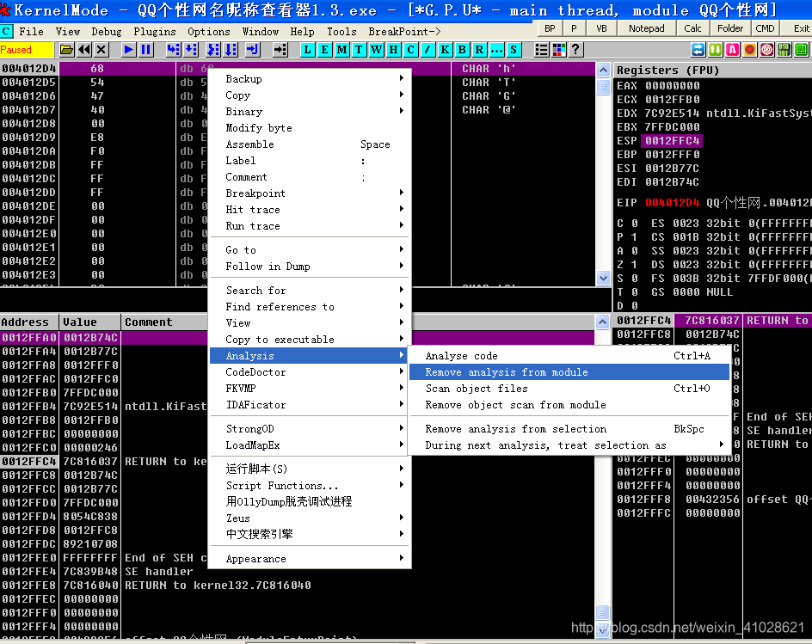Screen dimensions: 812x644
Task: Open Source window with S icon
Action: [514, 50]
